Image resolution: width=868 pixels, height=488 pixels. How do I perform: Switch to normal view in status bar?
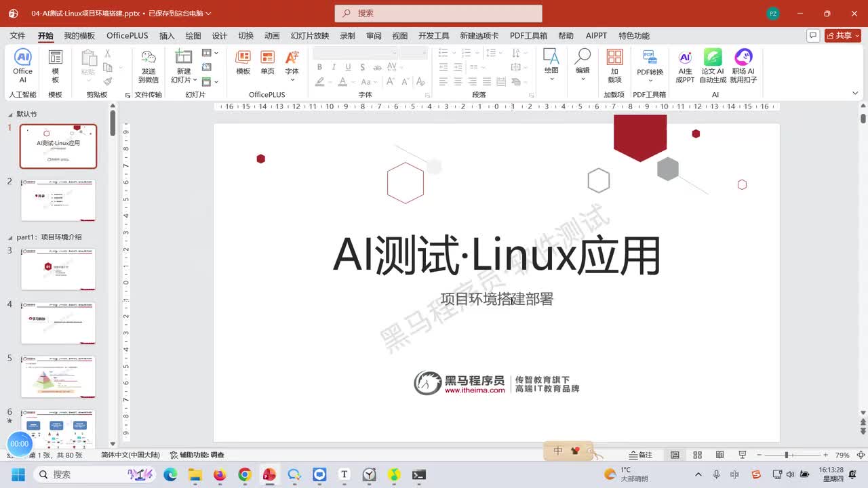[675, 455]
